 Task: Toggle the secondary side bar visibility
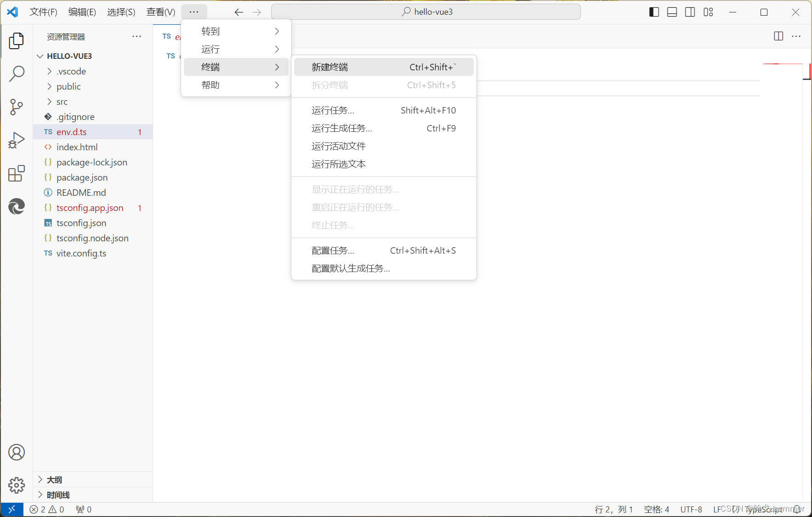(x=690, y=12)
